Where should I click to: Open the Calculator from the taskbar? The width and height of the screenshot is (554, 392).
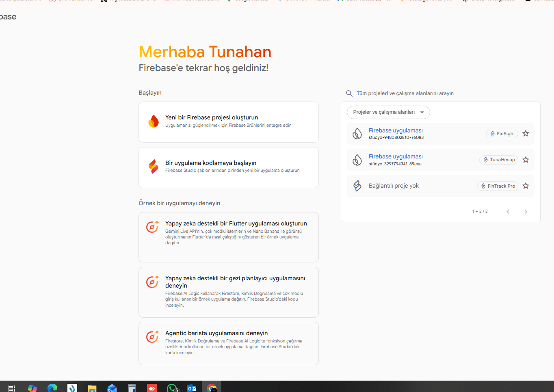point(132,388)
